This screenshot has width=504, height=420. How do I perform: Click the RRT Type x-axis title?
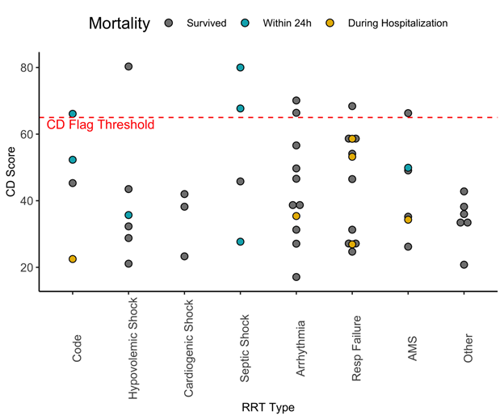pyautogui.click(x=268, y=408)
